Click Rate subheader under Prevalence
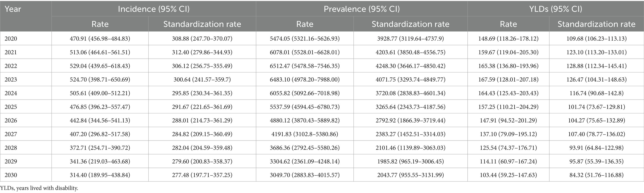644x193 pixels. [304, 24]
